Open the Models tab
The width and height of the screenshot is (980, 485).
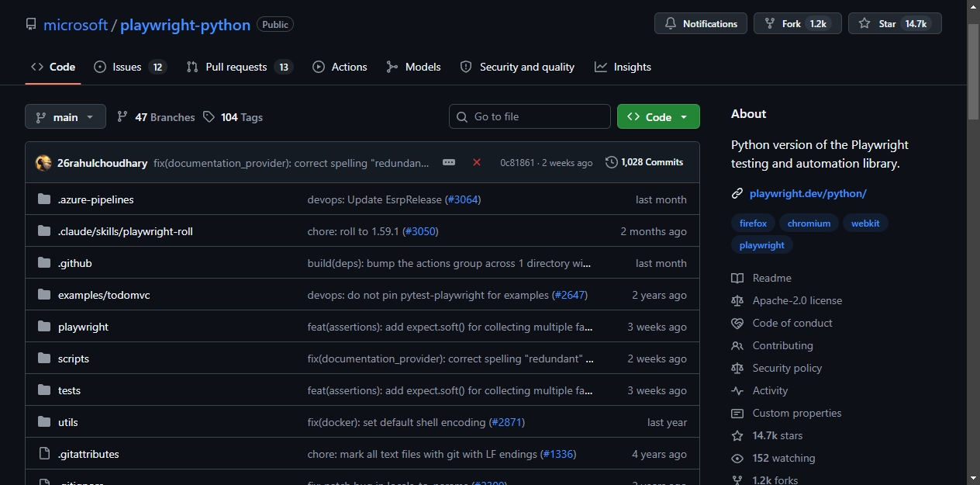point(413,67)
